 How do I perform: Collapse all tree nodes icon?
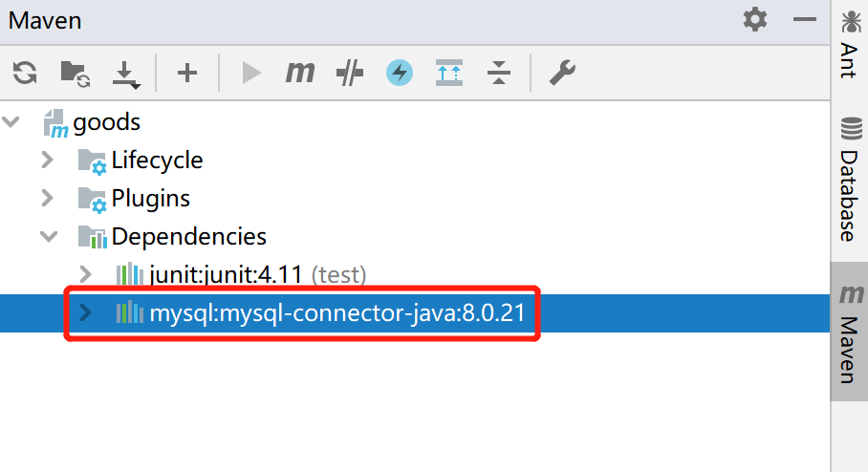coord(499,73)
